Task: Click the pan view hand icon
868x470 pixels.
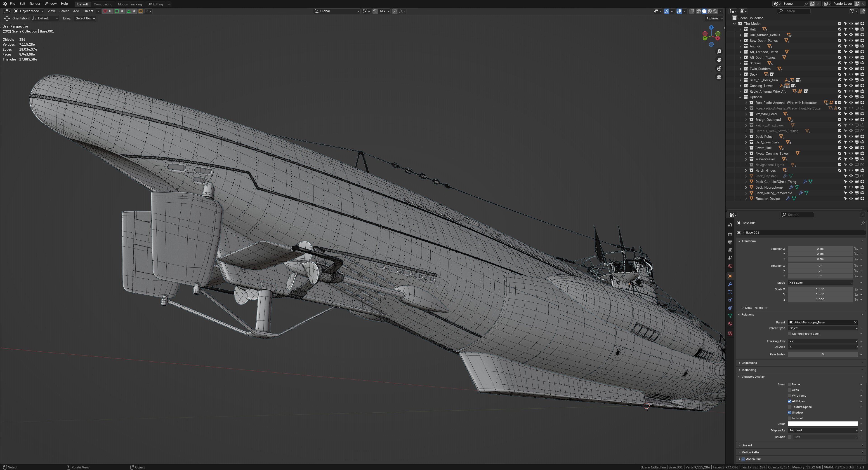Action: [719, 60]
